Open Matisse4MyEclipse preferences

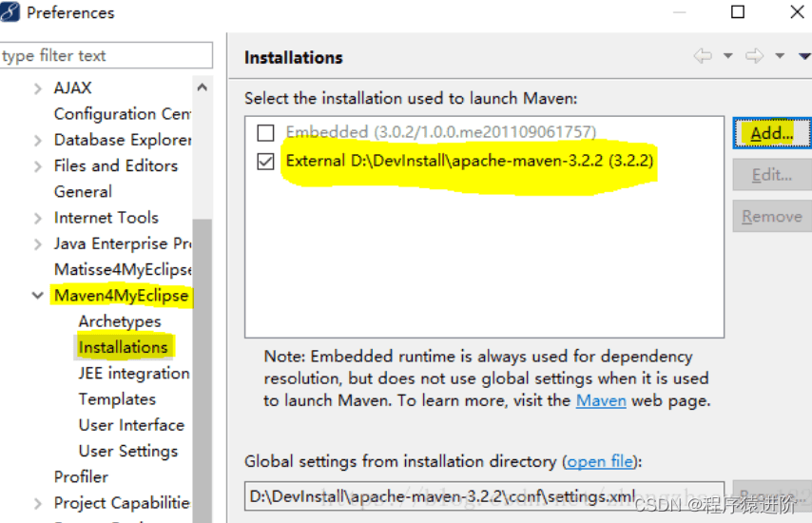coord(123,269)
